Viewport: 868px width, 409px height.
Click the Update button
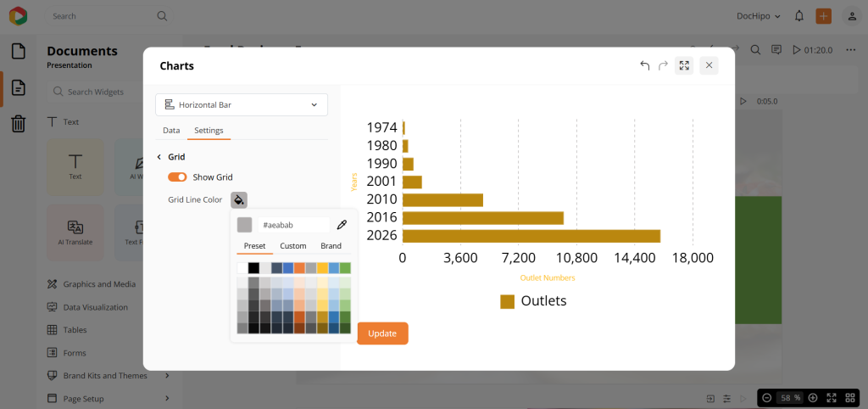pyautogui.click(x=382, y=333)
